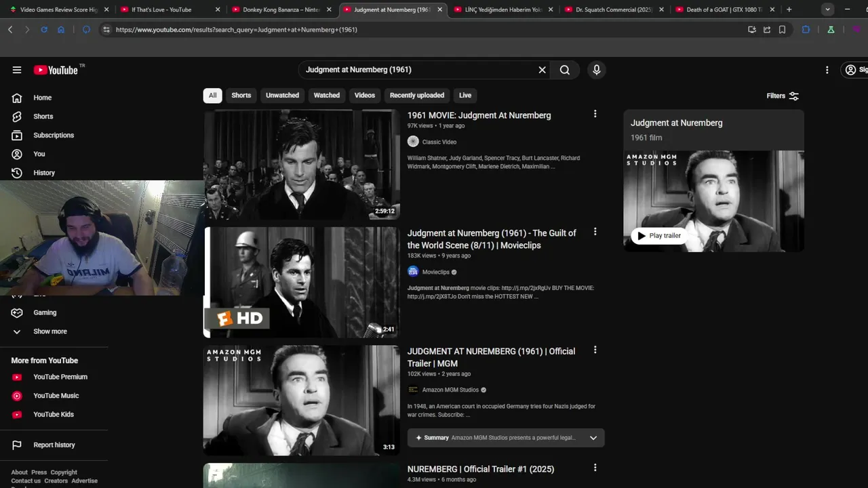This screenshot has height=488, width=868.
Task: Click the About footer link
Action: tap(19, 472)
